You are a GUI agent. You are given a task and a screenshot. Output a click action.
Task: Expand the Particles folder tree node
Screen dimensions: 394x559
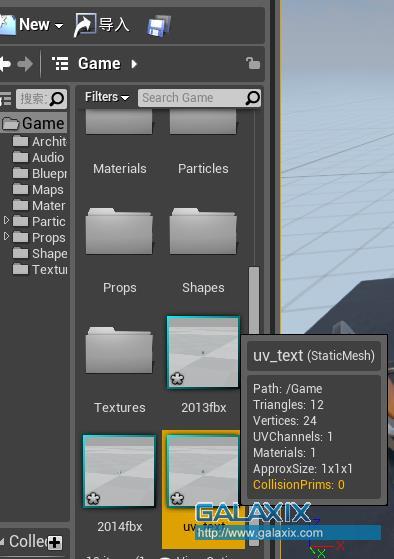[x=6, y=220]
